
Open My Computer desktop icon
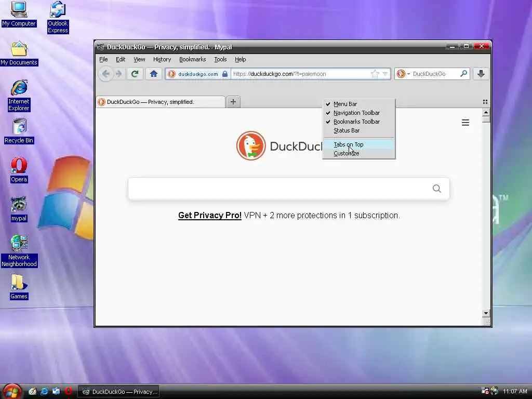pyautogui.click(x=19, y=14)
